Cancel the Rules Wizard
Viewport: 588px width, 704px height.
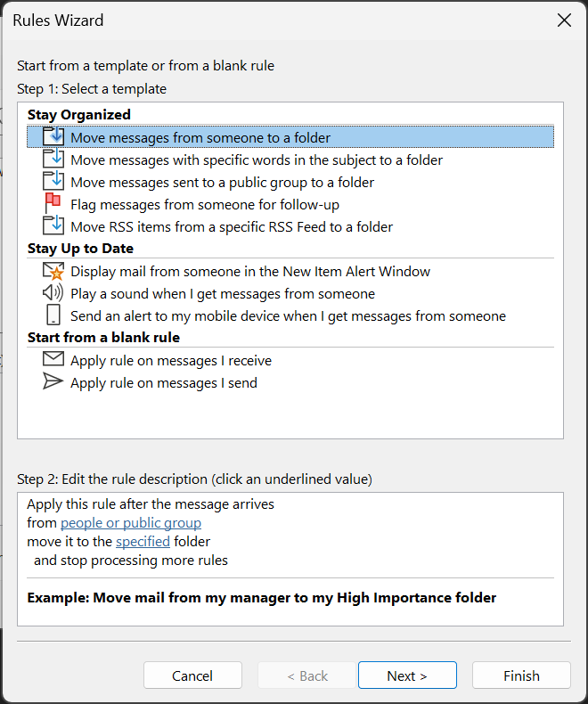[192, 675]
